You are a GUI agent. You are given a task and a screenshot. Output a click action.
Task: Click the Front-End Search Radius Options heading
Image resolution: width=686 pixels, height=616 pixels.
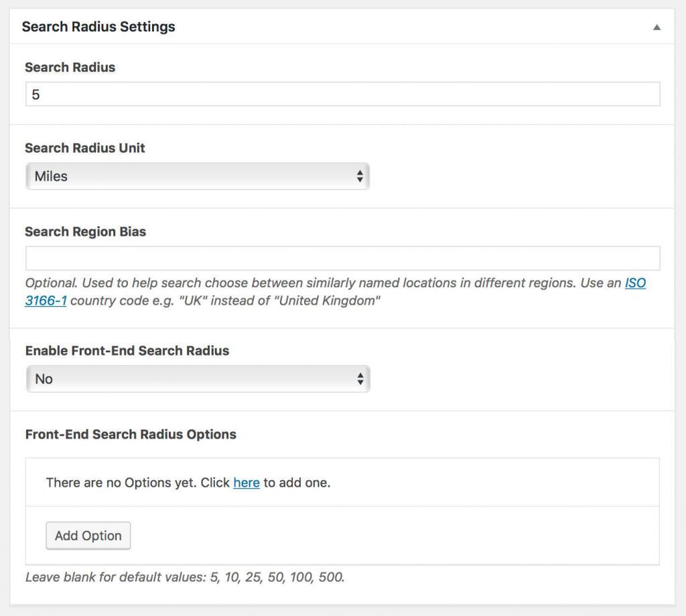pyautogui.click(x=131, y=434)
